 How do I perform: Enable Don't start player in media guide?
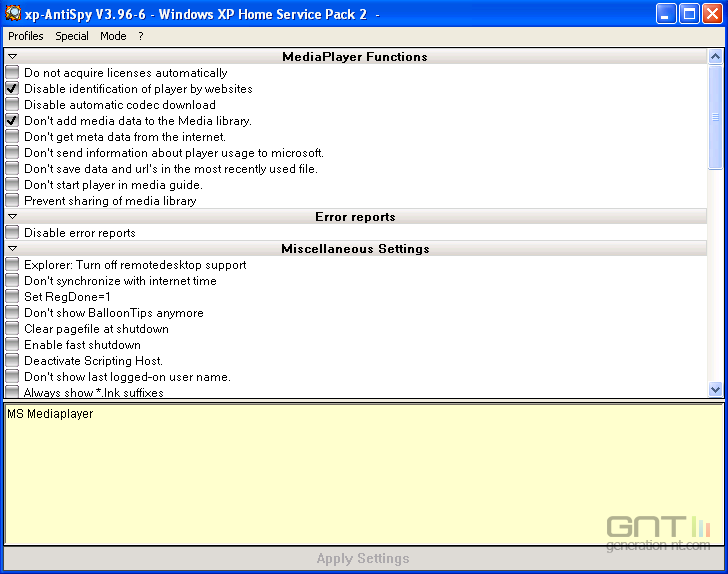click(x=12, y=184)
